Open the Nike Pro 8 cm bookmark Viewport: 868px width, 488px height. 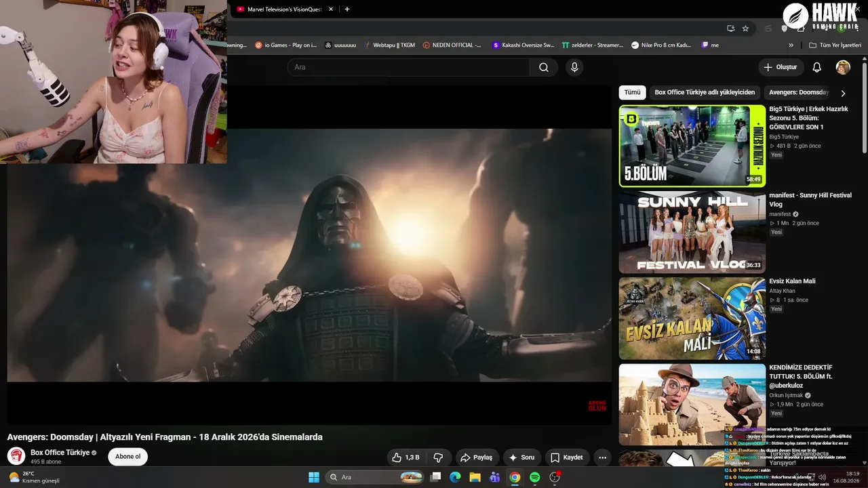point(661,45)
